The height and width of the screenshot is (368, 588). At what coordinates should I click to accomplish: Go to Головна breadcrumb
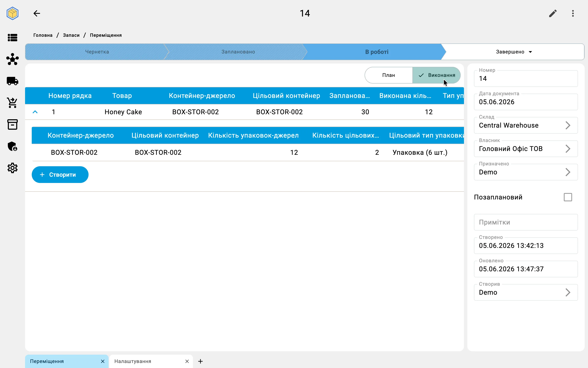tap(43, 35)
